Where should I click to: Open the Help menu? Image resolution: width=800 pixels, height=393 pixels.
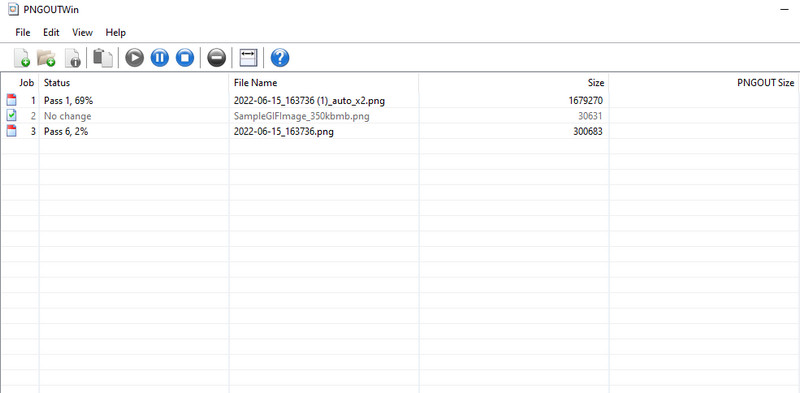(x=115, y=33)
